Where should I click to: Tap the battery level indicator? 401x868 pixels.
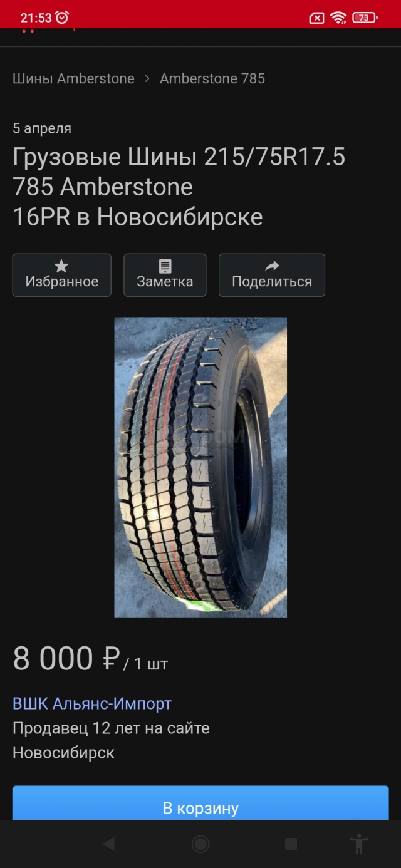[x=365, y=18]
